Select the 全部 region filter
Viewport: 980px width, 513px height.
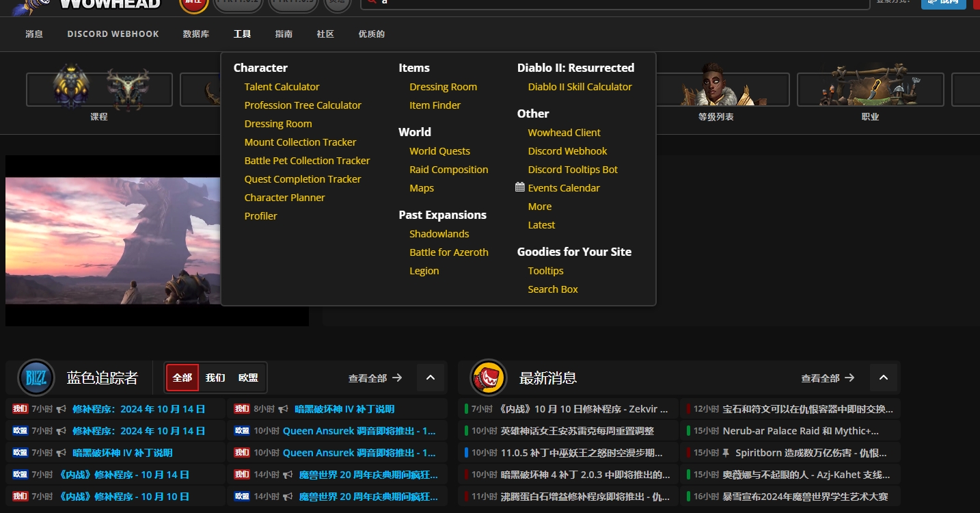click(182, 378)
